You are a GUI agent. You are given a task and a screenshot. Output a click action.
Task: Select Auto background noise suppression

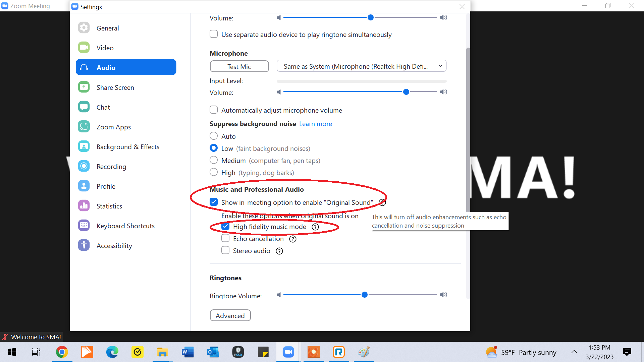coord(214,136)
